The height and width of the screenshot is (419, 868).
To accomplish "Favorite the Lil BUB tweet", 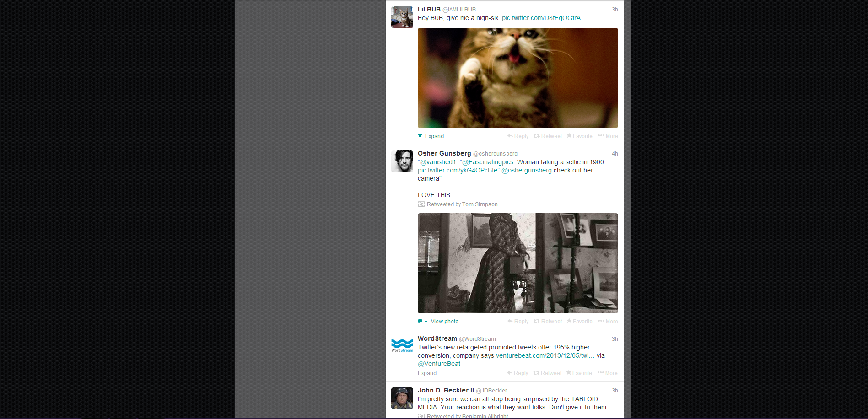I will pos(579,136).
